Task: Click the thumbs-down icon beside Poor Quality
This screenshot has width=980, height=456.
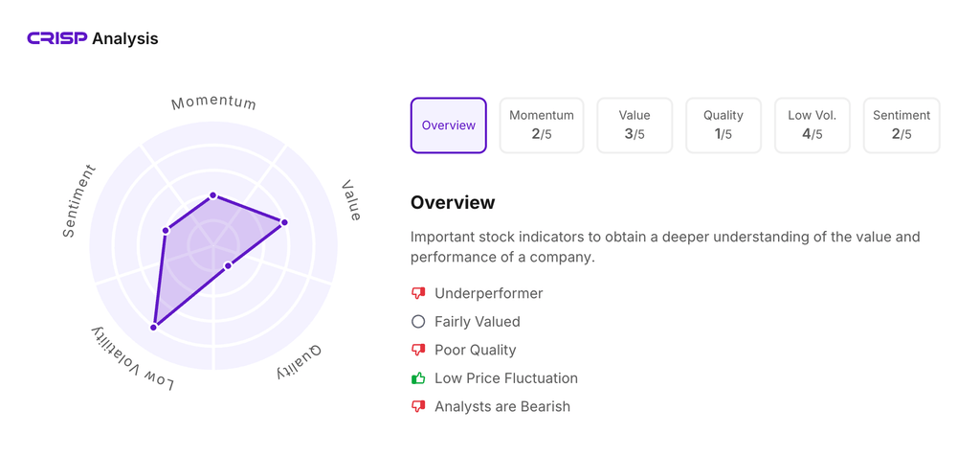Action: click(x=418, y=350)
